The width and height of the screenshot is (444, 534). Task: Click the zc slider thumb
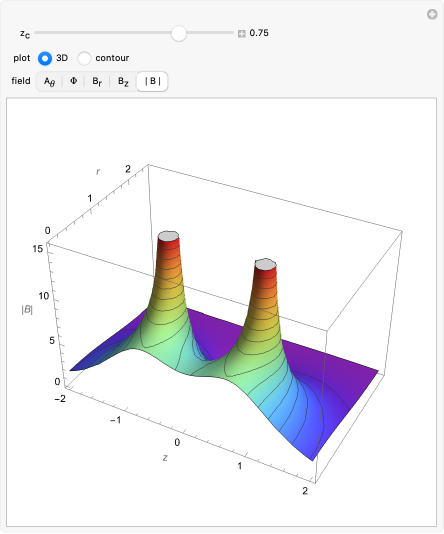point(179,33)
